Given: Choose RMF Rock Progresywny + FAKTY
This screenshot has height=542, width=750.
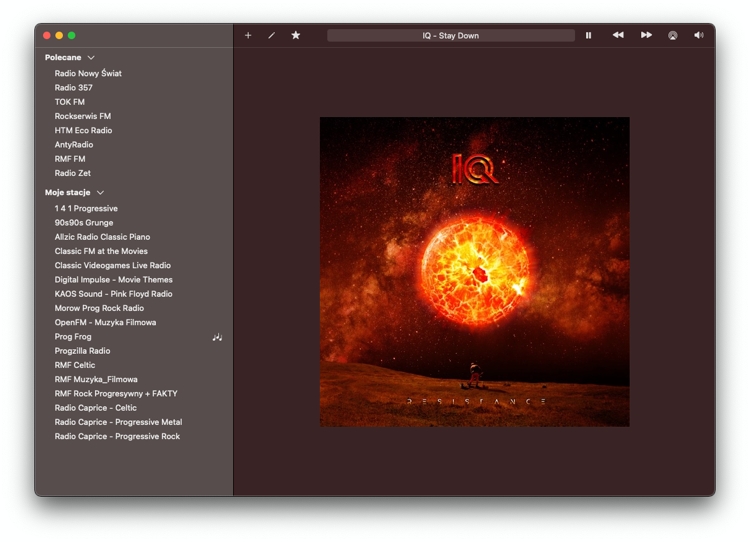Looking at the screenshot, I should 116,394.
